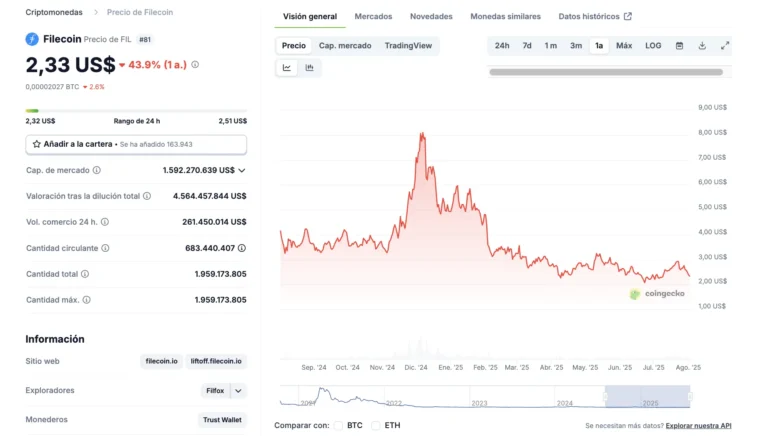Viewport: 768px width, 436px height.
Task: Click breadcrumb chevron after Criptomonedas
Action: tap(96, 12)
